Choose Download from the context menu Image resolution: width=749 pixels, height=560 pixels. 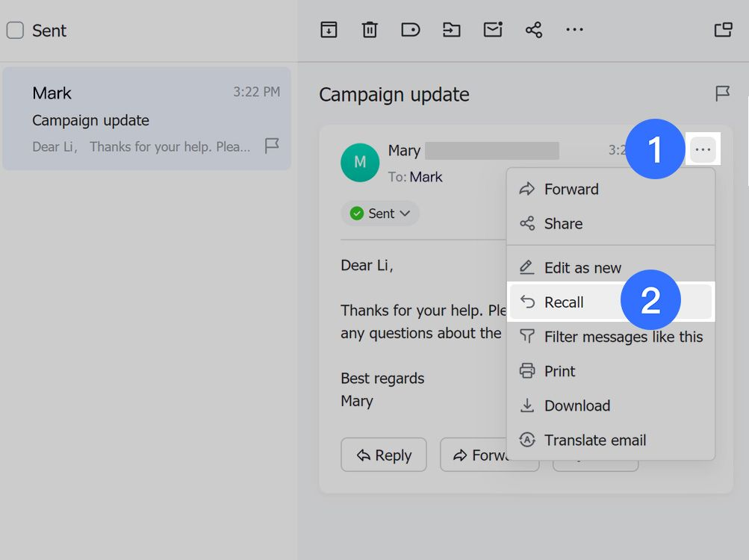(x=576, y=405)
